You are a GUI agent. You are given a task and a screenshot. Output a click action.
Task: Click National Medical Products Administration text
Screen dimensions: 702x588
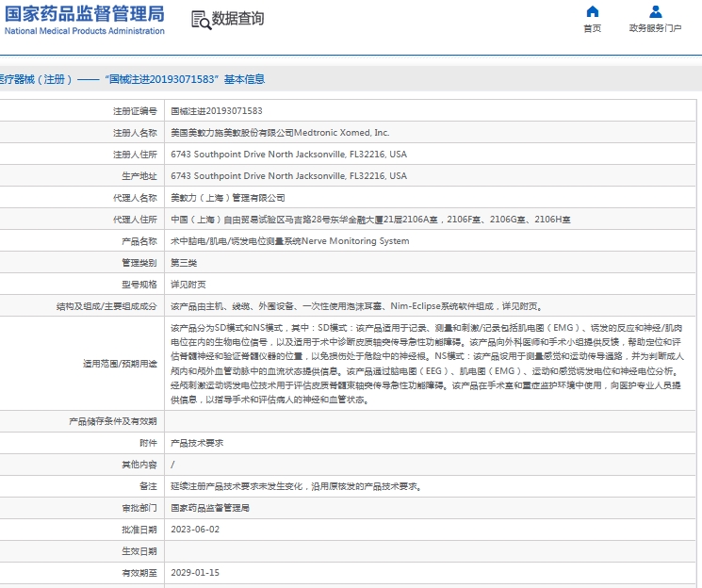coord(85,31)
